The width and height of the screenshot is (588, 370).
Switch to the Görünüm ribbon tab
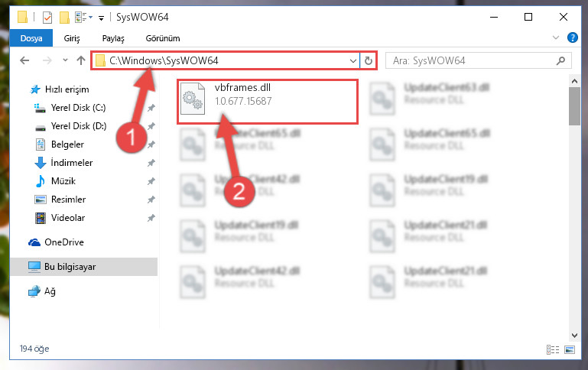[163, 38]
